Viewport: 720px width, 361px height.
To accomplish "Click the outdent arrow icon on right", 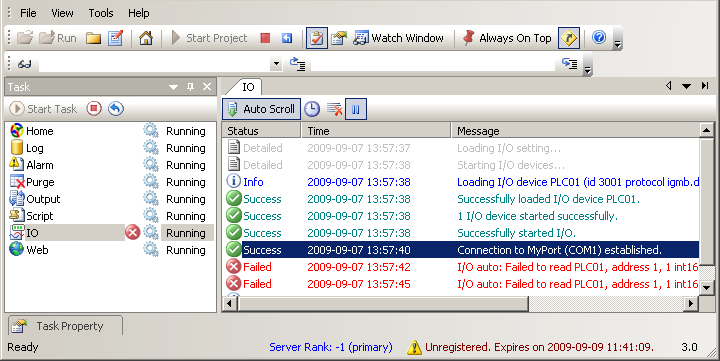I will coord(569,63).
